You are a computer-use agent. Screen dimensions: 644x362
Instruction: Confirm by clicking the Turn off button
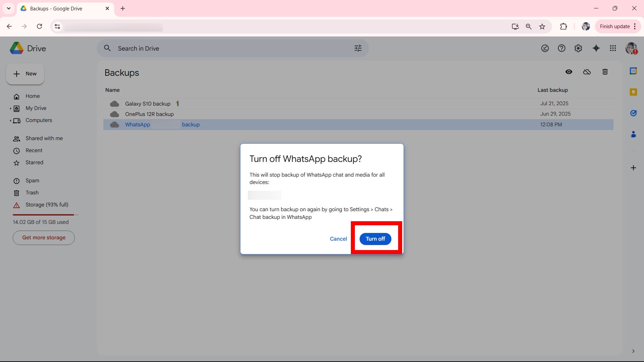click(x=375, y=239)
